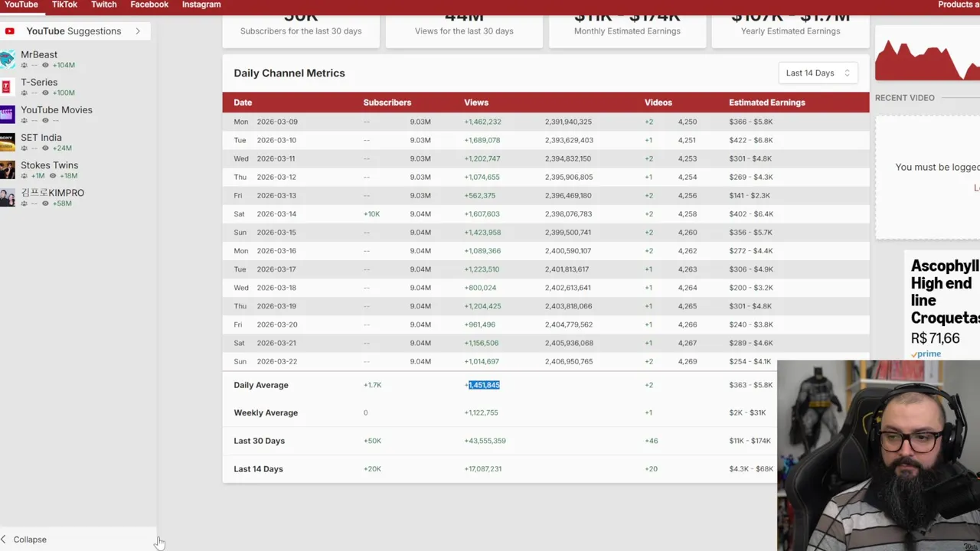Select the 2026-03-22 date cell
The width and height of the screenshot is (980, 551).
[276, 361]
